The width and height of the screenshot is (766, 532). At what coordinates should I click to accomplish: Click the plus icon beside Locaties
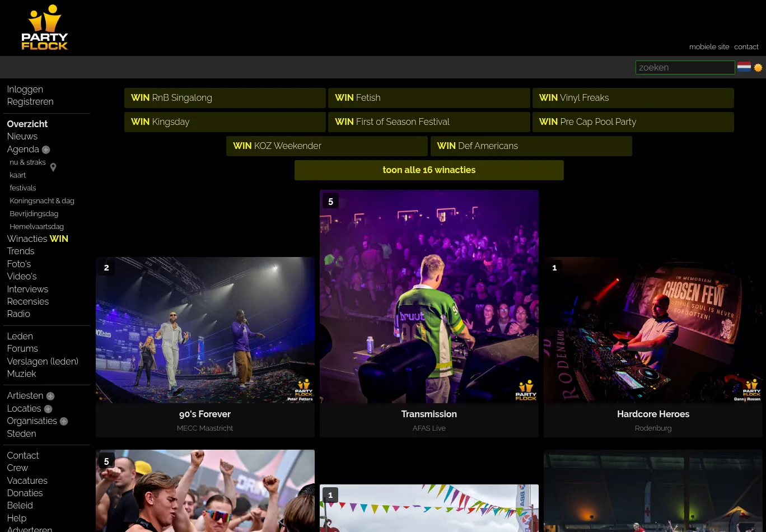pyautogui.click(x=48, y=409)
